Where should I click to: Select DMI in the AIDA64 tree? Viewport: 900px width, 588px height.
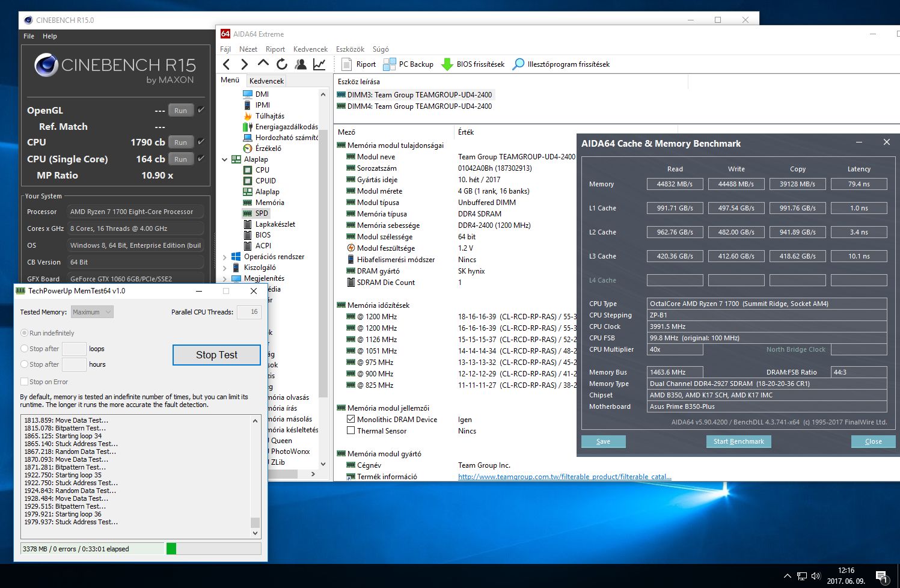[x=256, y=94]
